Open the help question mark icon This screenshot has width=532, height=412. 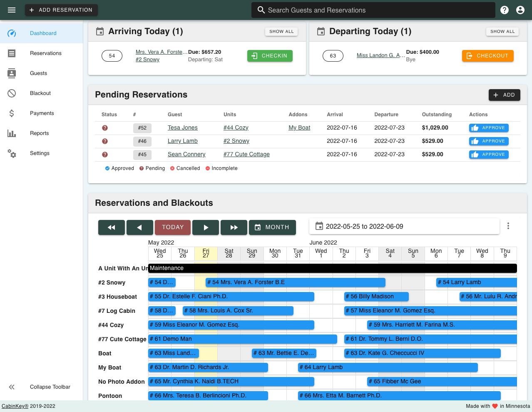tap(504, 10)
